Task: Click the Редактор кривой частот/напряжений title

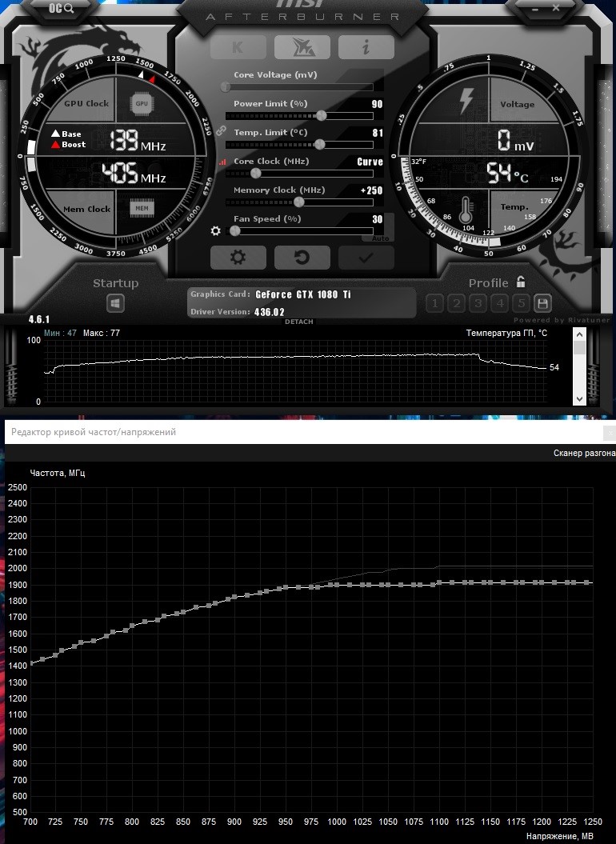Action: [94, 432]
